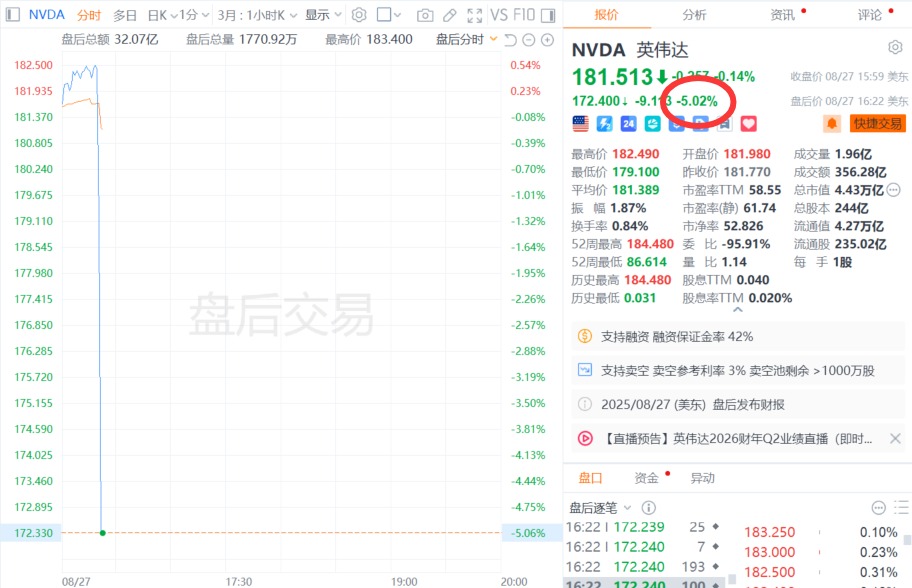912x588 pixels.
Task: Open 2025/08/27 盘后发布财报 notice
Action: pos(738,404)
